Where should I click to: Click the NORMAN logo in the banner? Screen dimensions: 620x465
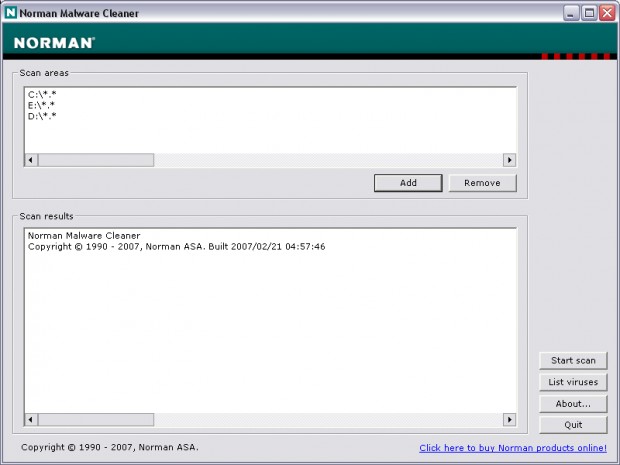[x=54, y=43]
